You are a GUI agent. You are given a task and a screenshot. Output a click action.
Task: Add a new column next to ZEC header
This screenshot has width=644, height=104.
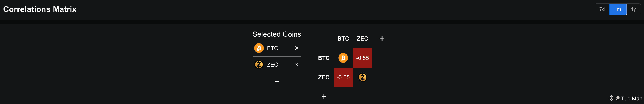tap(382, 38)
